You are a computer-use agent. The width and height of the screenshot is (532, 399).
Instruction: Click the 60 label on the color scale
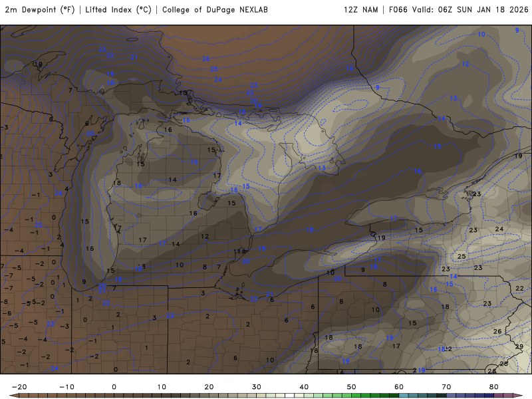point(399,387)
